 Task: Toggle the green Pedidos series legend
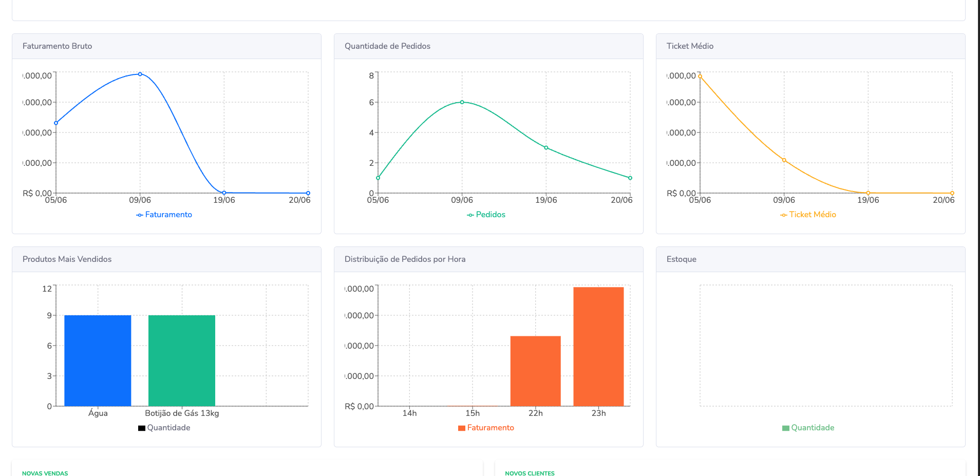click(x=486, y=215)
